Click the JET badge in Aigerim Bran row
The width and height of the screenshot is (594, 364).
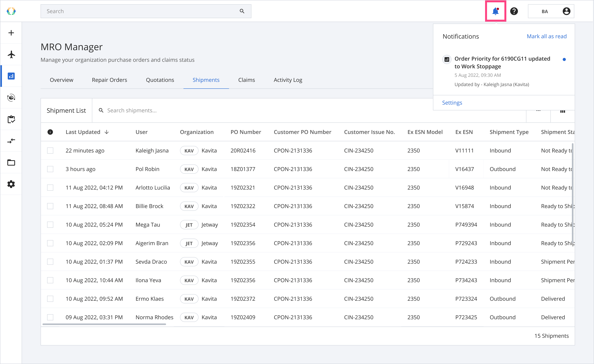189,243
